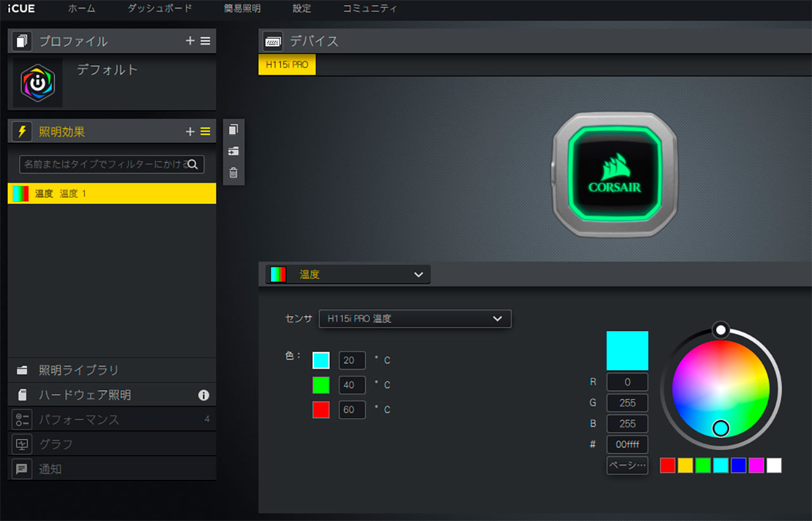
Task: Click the R value field
Action: pos(627,382)
